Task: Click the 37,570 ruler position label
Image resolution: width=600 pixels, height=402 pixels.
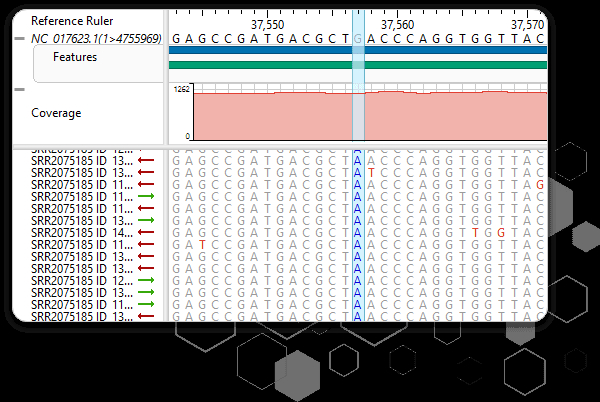Action: click(x=527, y=25)
